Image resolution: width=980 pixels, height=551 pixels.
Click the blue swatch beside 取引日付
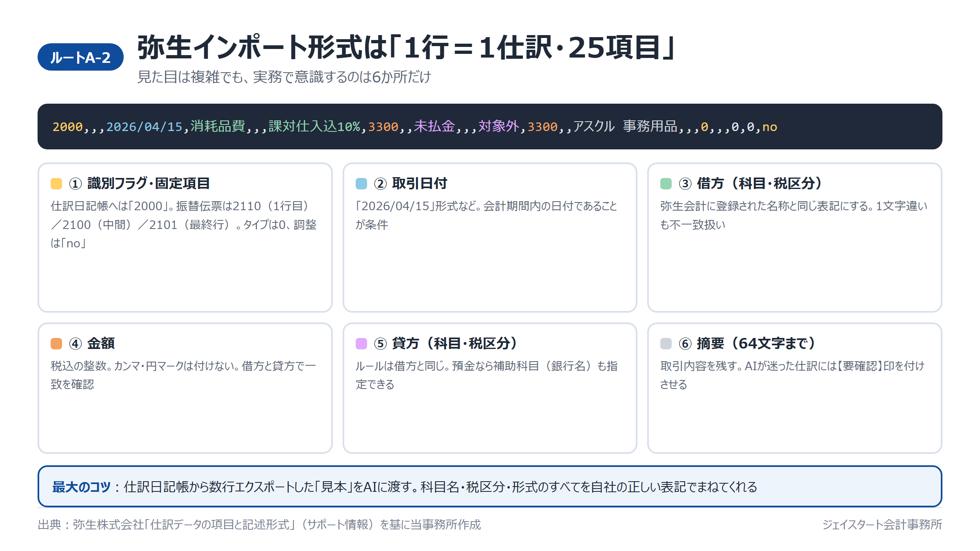pyautogui.click(x=361, y=184)
